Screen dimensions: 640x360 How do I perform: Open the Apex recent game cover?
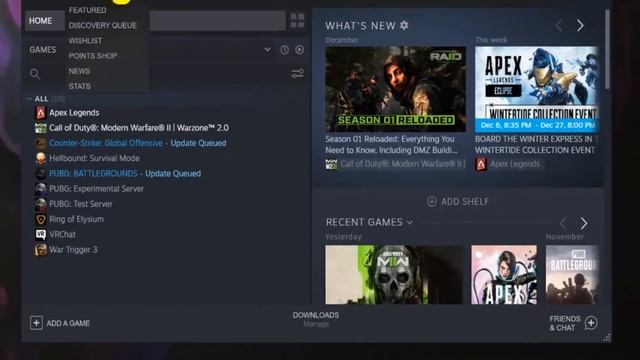504,274
